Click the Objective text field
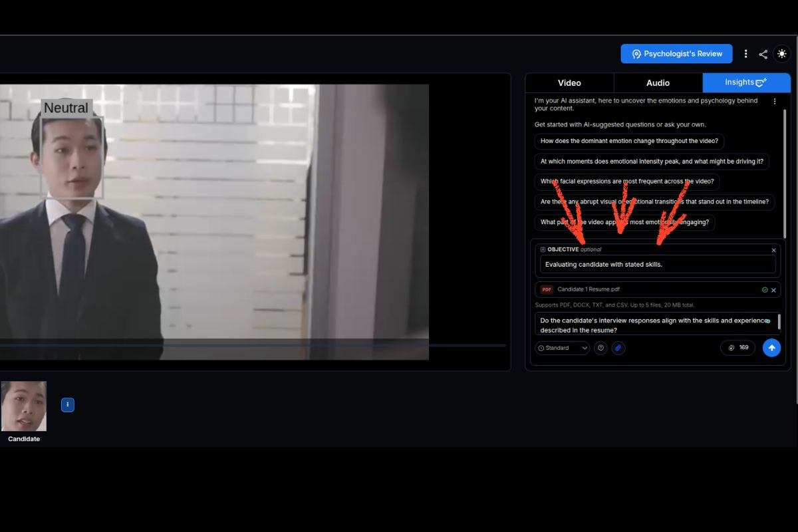The image size is (798, 532). 658,264
